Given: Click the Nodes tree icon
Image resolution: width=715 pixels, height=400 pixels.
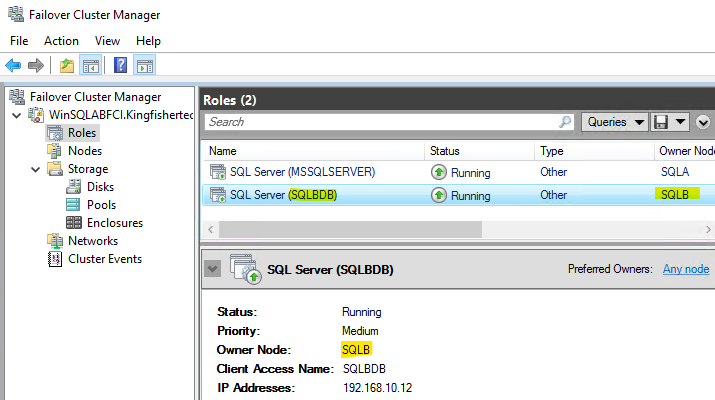Looking at the screenshot, I should (54, 151).
